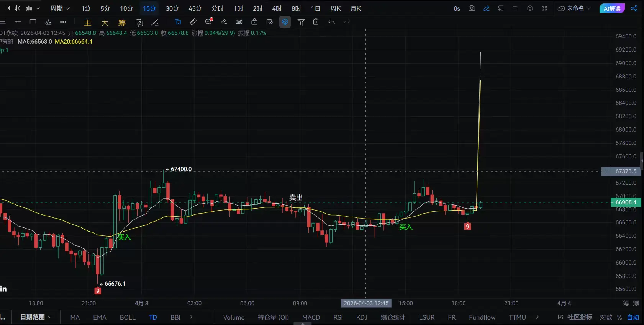
Task: Click the 爆 button at axis corner
Action: tap(636, 303)
